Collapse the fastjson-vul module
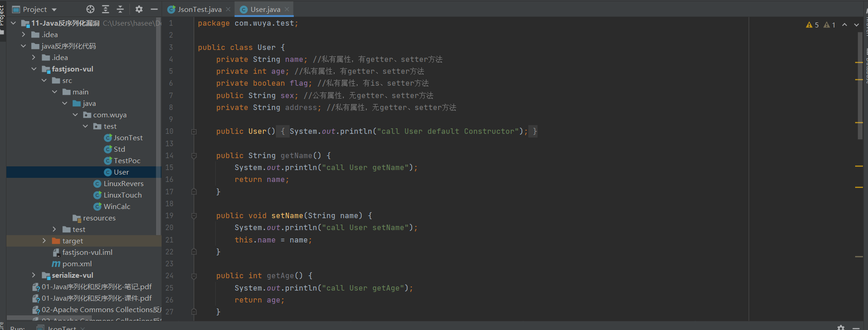The image size is (868, 330). [34, 69]
